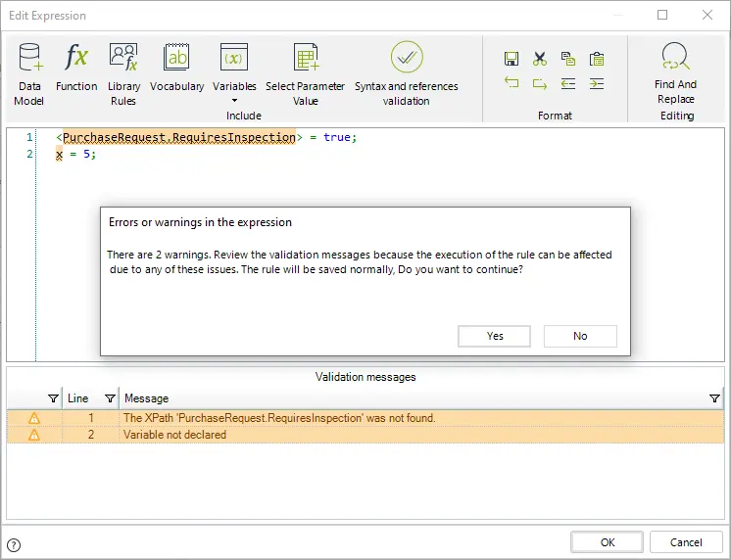
Task: Click line number 1 in the gutter
Action: (x=29, y=137)
